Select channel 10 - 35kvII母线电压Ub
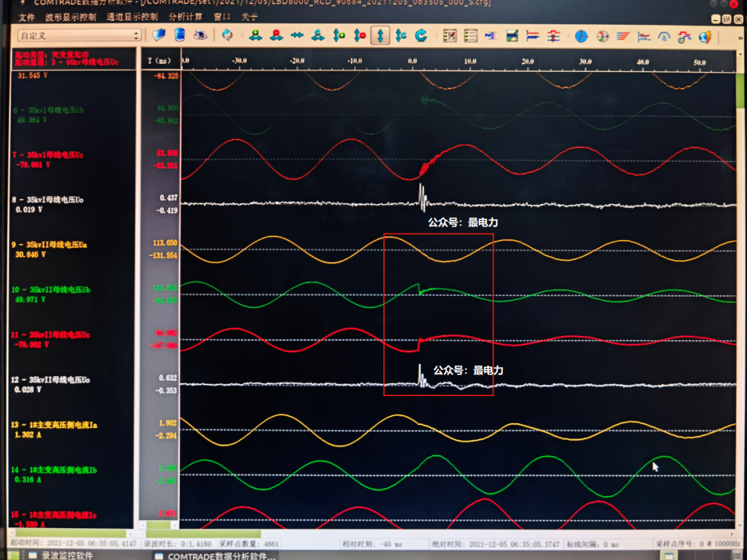This screenshot has height=560, width=747. point(50,290)
